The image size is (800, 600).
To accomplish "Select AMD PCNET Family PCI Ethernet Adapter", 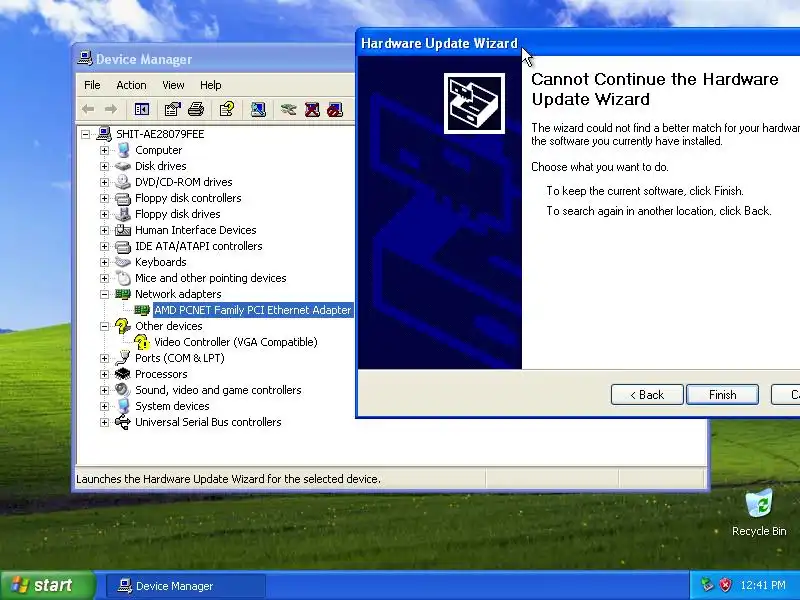I will point(253,310).
